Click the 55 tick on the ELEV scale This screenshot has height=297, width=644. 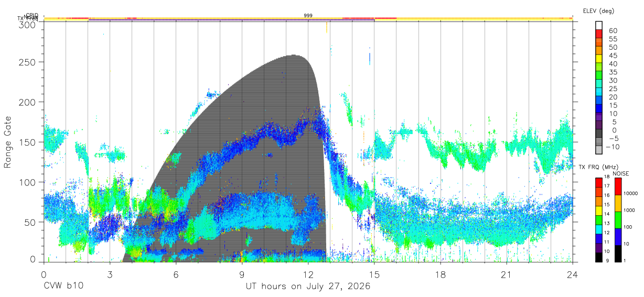pos(613,39)
